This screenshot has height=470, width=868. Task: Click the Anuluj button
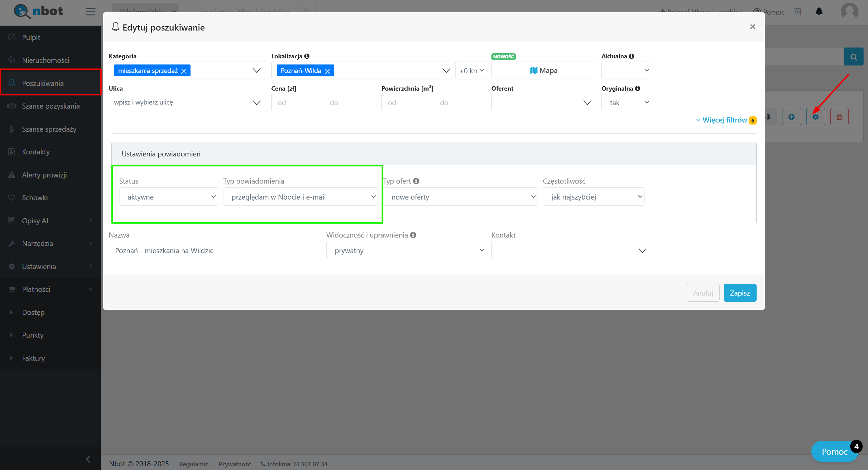point(703,293)
